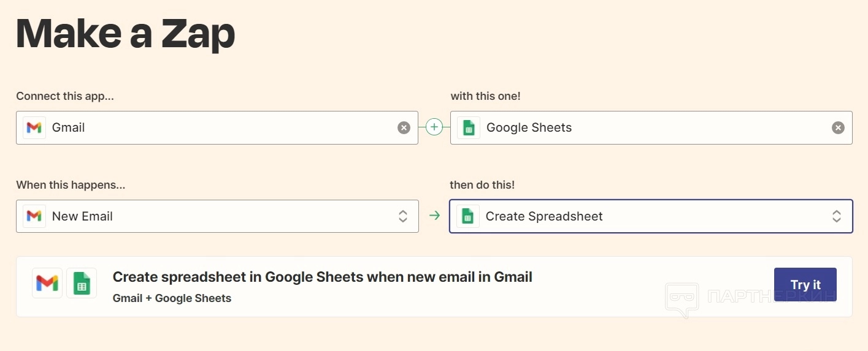This screenshot has height=351, width=868.
Task: Open the "Create spreadsheet in Google Sheets" Zap title
Action: pyautogui.click(x=322, y=277)
